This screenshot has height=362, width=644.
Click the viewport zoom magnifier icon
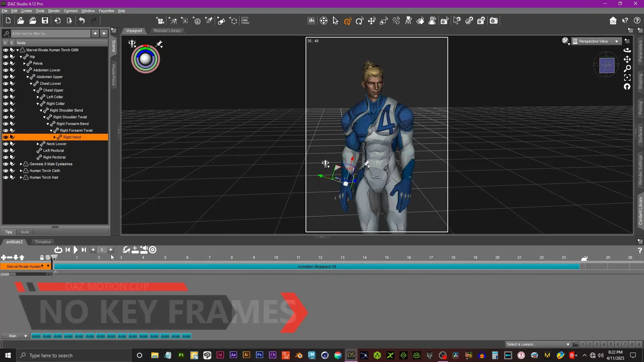627,68
